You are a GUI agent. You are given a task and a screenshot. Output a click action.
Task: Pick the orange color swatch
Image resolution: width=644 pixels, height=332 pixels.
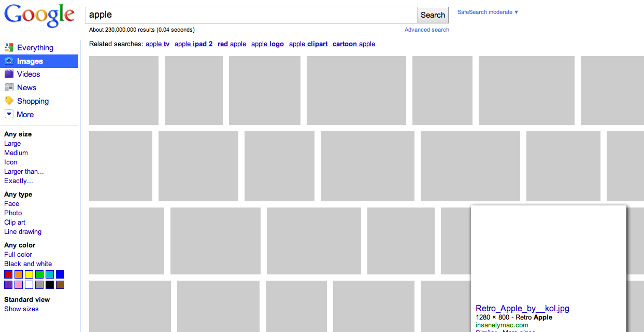tap(19, 274)
